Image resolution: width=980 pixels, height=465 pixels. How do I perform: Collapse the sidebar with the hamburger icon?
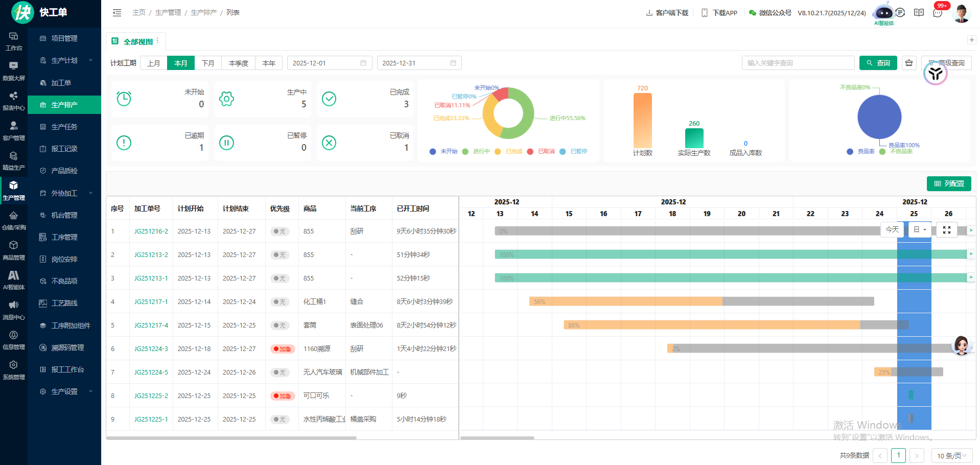pos(117,12)
